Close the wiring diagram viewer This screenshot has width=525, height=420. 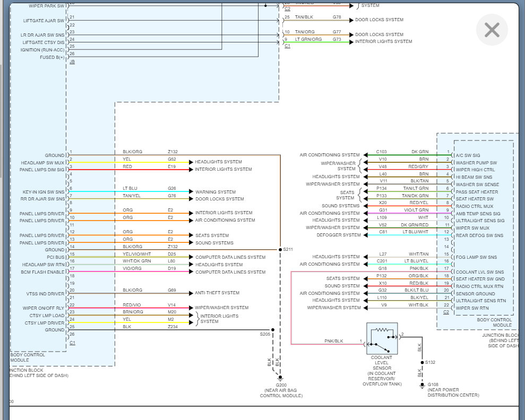coord(492,30)
